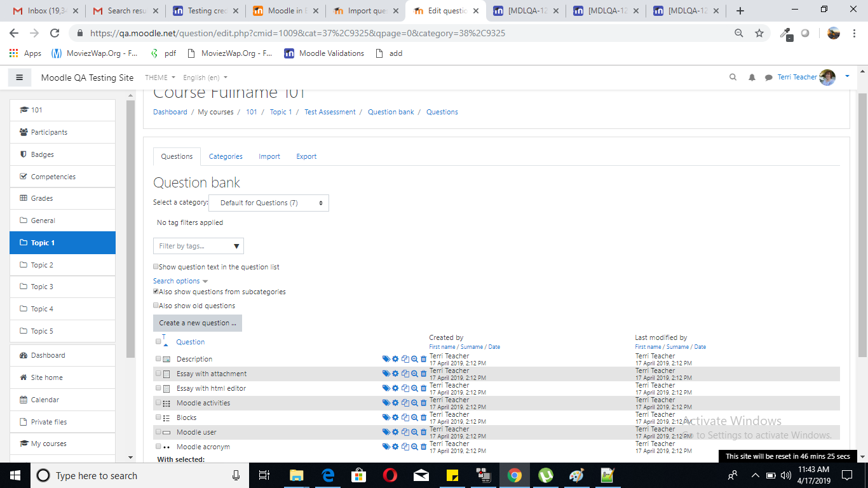Duplicate the Essay with attachment question
Image resolution: width=868 pixels, height=488 pixels.
click(405, 374)
